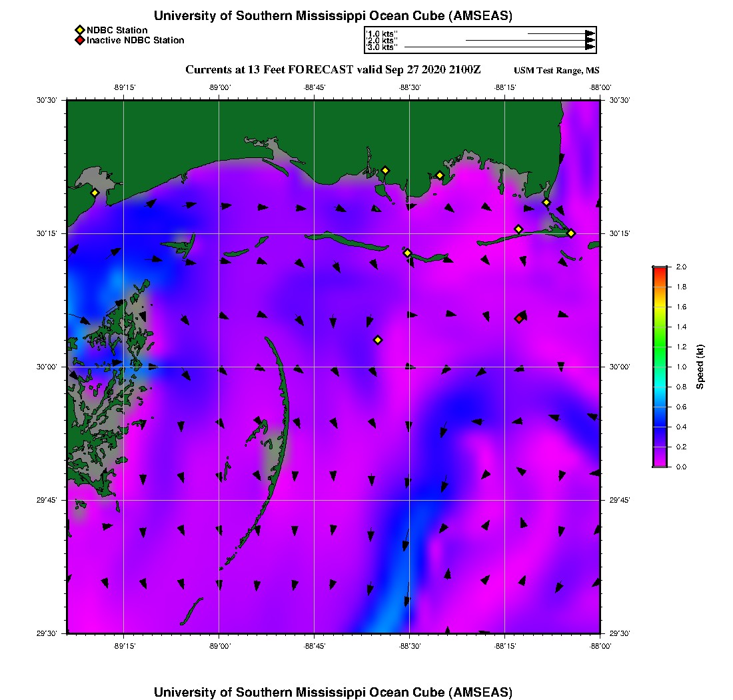Select the red inactive station marker on map

tap(519, 319)
